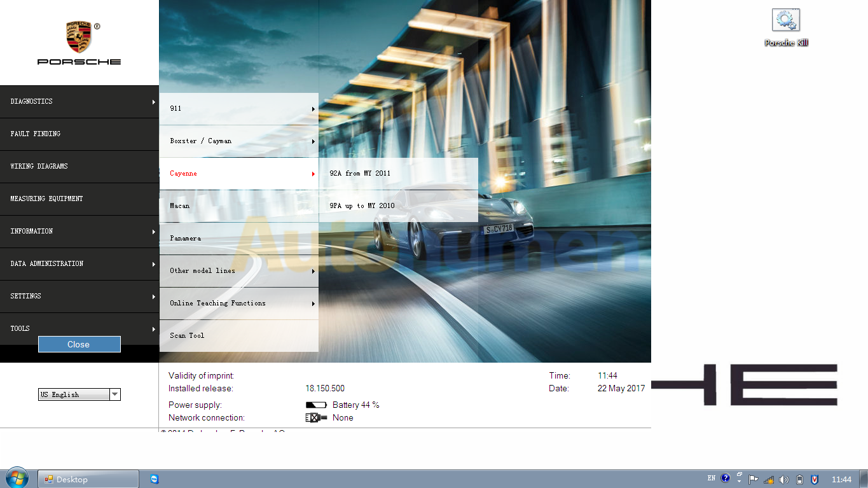Viewport: 868px width, 488px height.
Task: Open the volume speaker tray icon
Action: click(784, 480)
